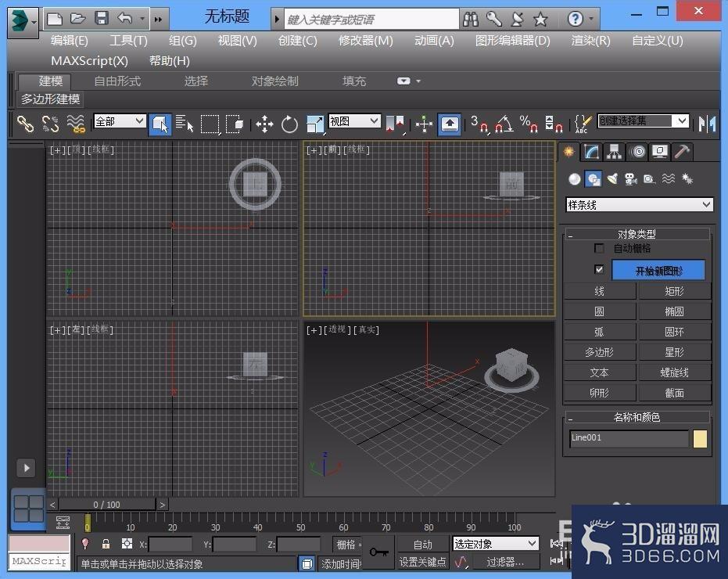Image resolution: width=728 pixels, height=579 pixels.
Task: Toggle Window/Crossing selection icon
Action: 235,124
